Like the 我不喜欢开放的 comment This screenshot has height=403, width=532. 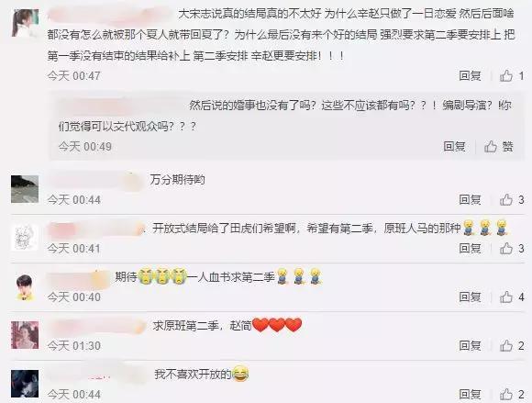(512, 394)
